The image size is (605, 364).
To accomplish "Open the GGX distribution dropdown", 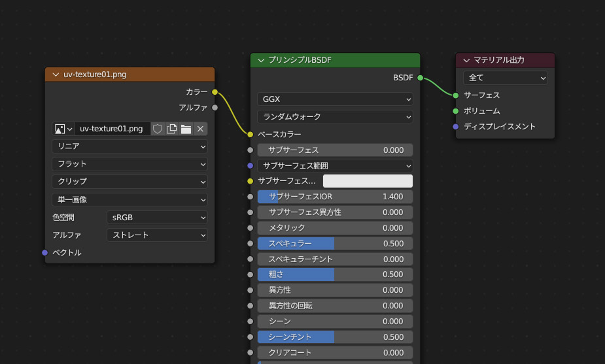I will [x=335, y=99].
